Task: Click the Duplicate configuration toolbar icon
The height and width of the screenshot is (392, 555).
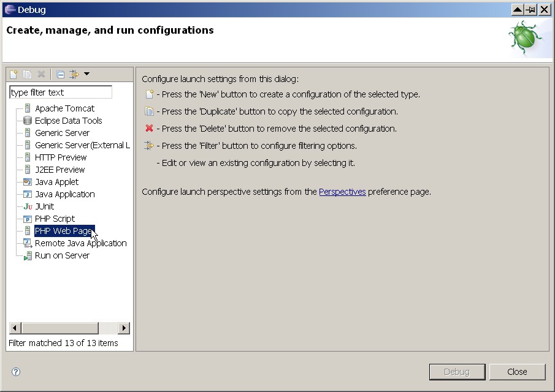Action: point(27,74)
